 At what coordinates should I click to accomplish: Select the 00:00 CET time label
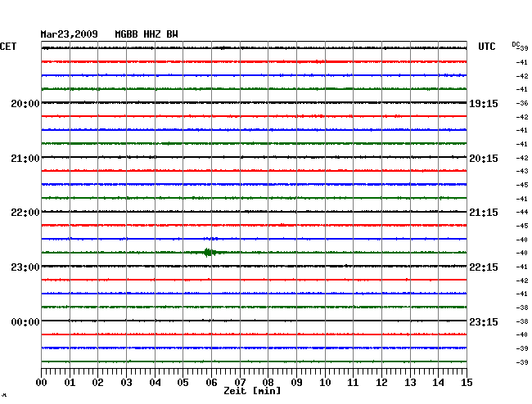pos(25,321)
